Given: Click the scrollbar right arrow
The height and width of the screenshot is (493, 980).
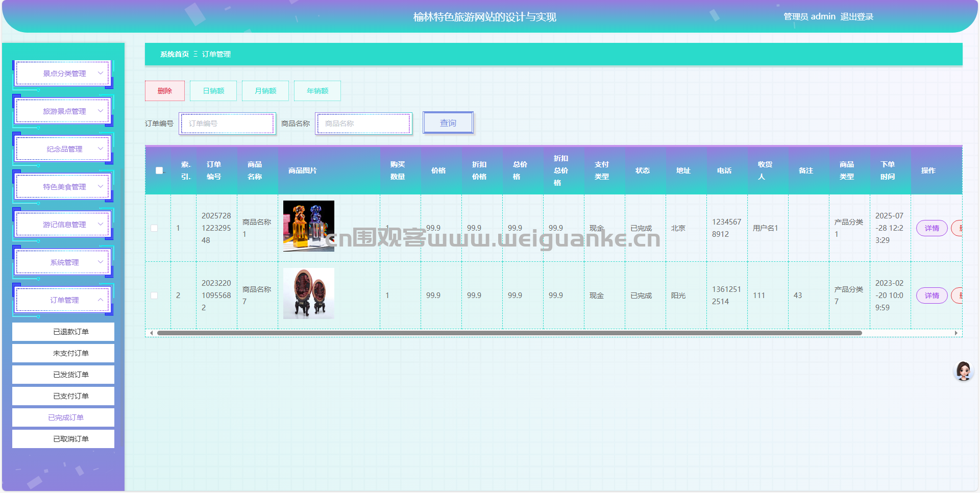Looking at the screenshot, I should pyautogui.click(x=956, y=333).
